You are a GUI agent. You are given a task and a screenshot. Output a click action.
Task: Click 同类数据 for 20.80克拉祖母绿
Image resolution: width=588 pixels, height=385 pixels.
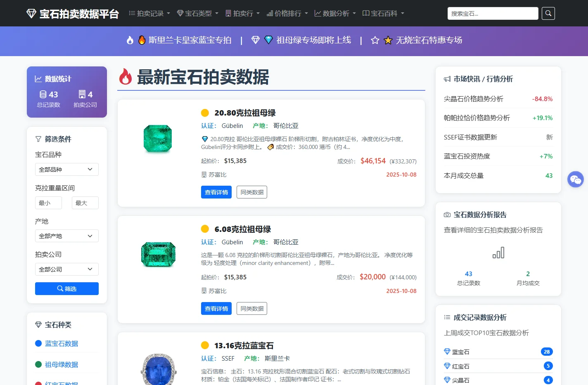252,192
